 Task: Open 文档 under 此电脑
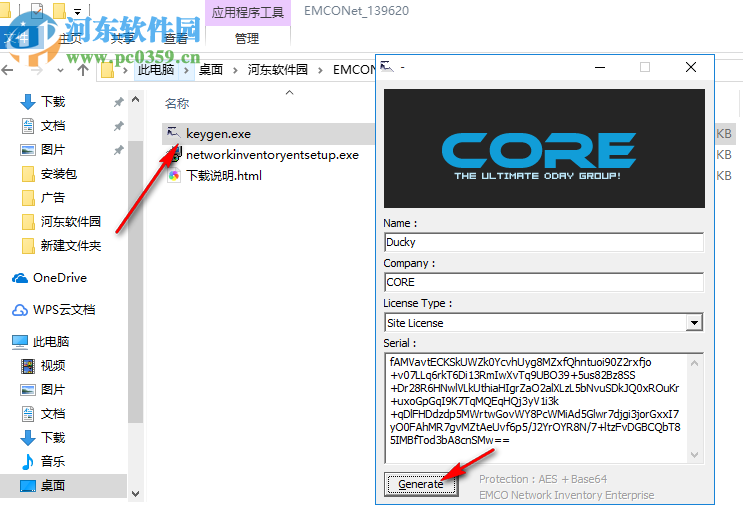pyautogui.click(x=53, y=414)
